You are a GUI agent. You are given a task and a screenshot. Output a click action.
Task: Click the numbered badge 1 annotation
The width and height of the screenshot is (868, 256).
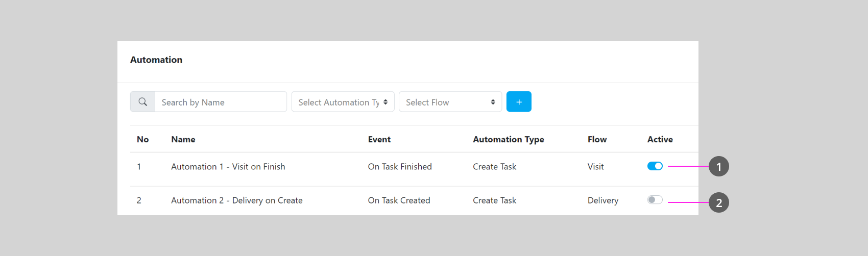click(718, 166)
